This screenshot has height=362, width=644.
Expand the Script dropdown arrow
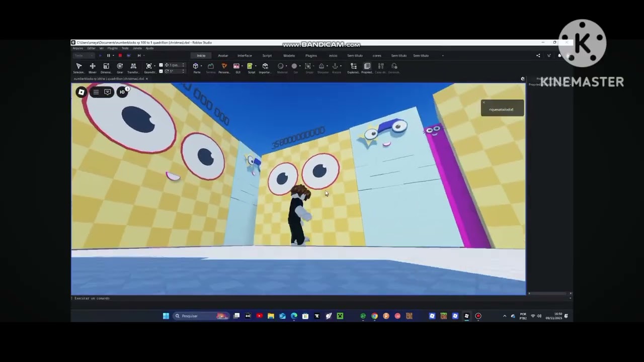tap(256, 66)
